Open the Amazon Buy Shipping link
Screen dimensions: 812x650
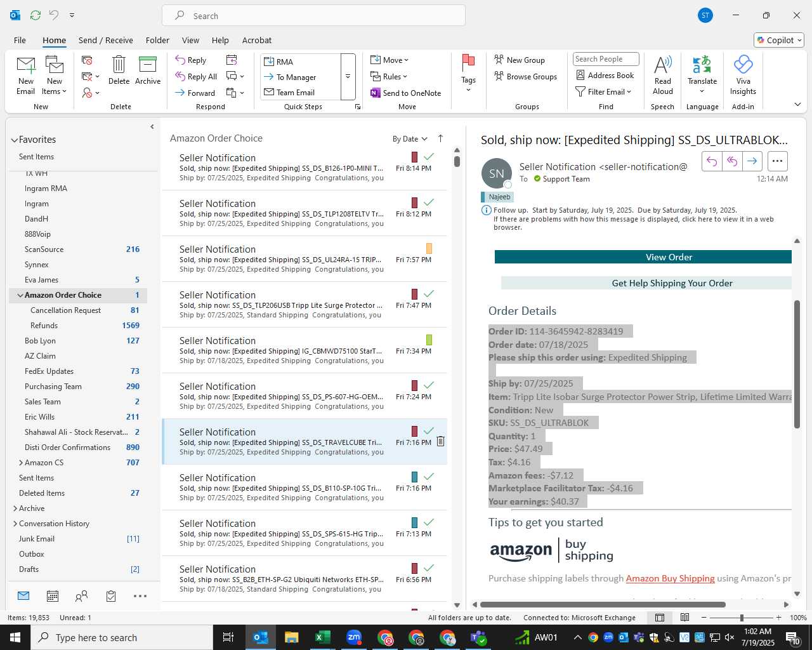click(670, 578)
